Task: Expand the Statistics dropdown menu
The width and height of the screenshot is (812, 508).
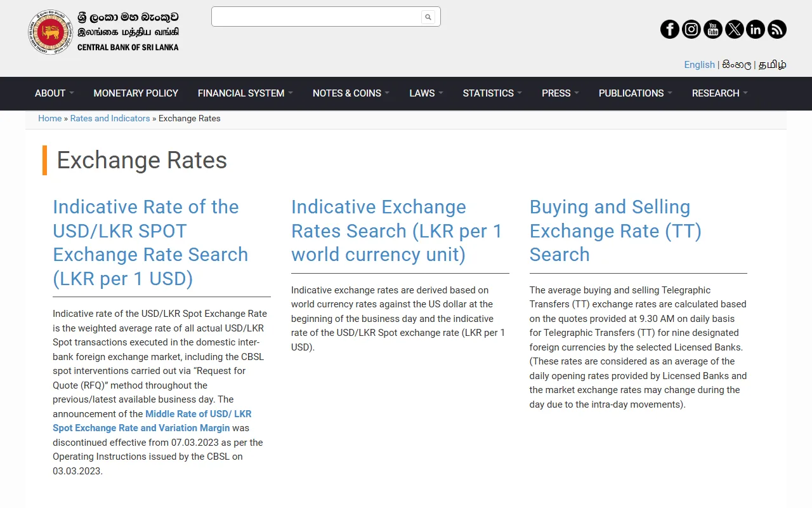Action: tap(492, 93)
